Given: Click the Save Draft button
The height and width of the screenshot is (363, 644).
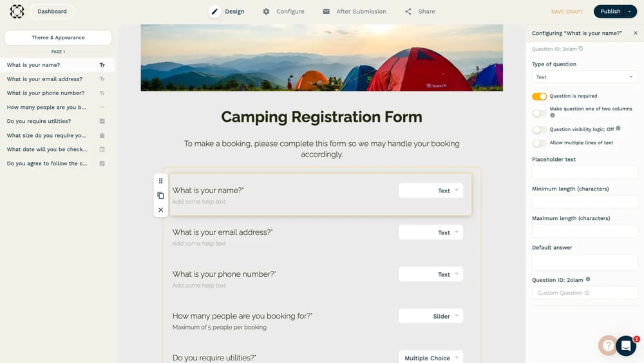Looking at the screenshot, I should 567,12.
